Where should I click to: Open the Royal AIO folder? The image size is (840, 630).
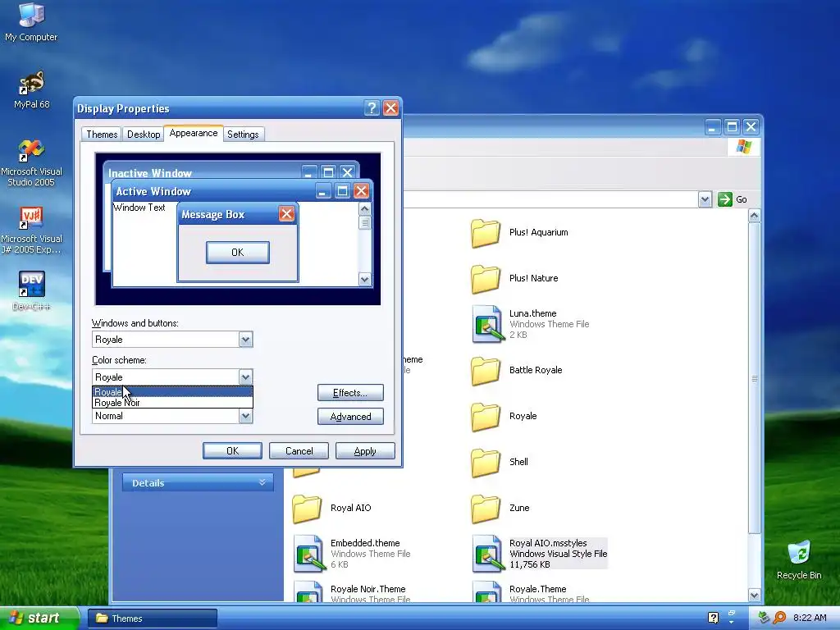coord(307,509)
